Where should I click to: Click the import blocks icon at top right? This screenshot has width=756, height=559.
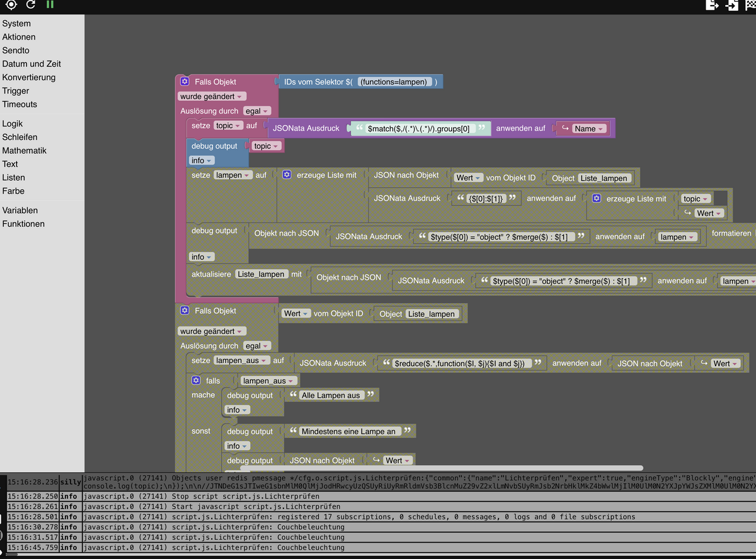tap(732, 6)
